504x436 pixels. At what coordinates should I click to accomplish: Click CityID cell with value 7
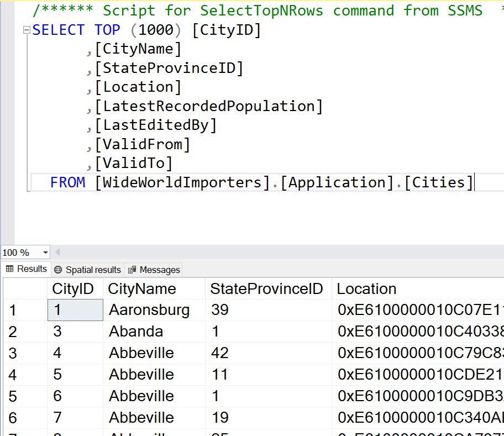point(75,418)
